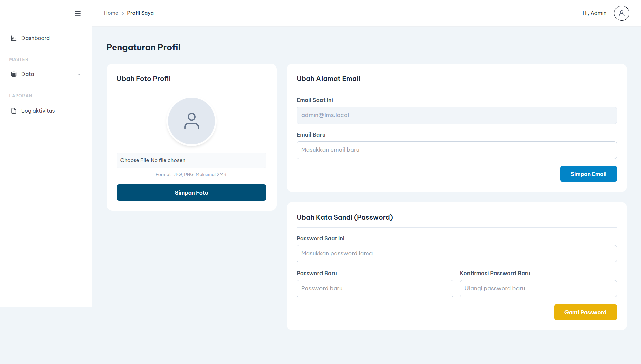
Task: Focus the Password Saat Ini field
Action: [x=456, y=254]
